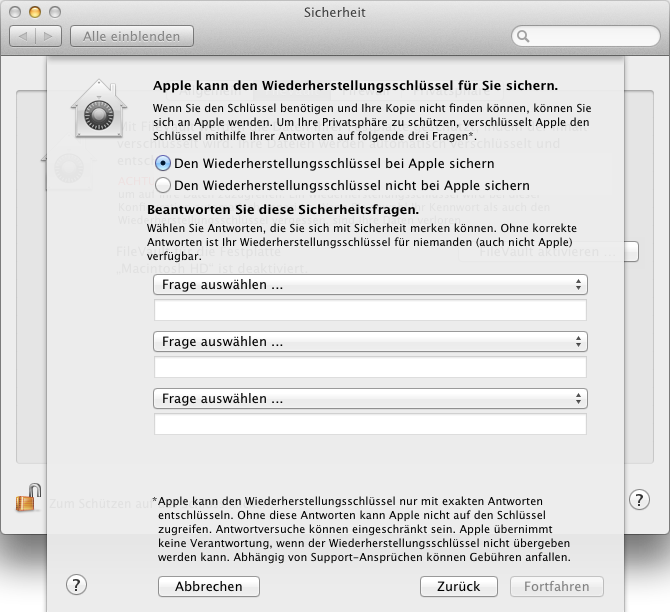Go forward with the toolbar right arrow

49,36
